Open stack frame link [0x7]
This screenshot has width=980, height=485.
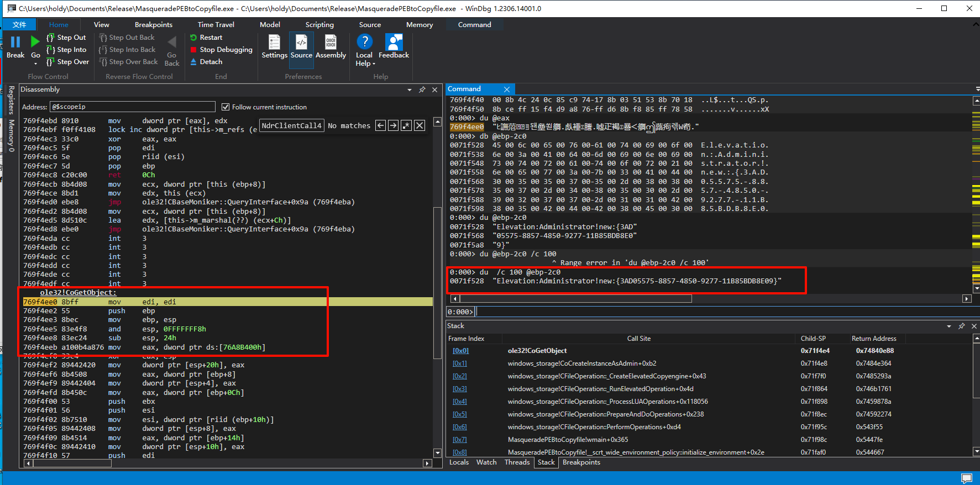click(x=460, y=440)
